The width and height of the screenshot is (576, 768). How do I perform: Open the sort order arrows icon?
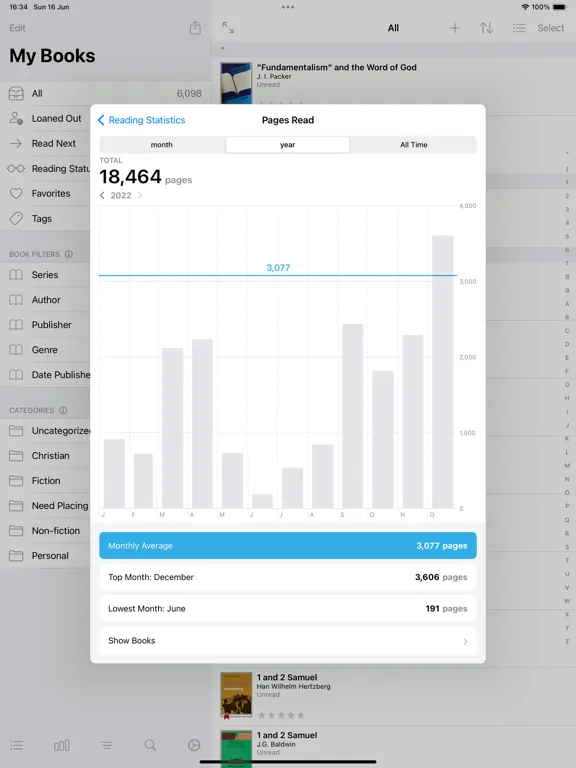click(x=486, y=28)
